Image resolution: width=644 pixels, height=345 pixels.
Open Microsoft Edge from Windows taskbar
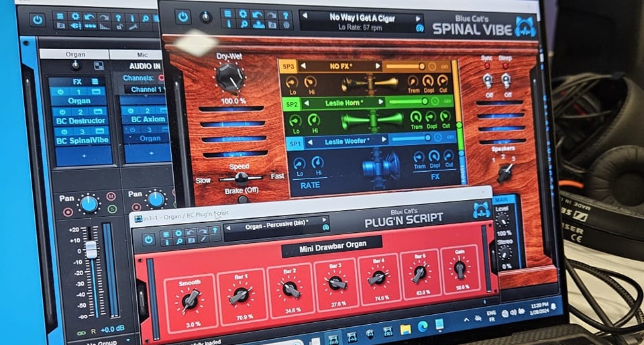(x=423, y=327)
